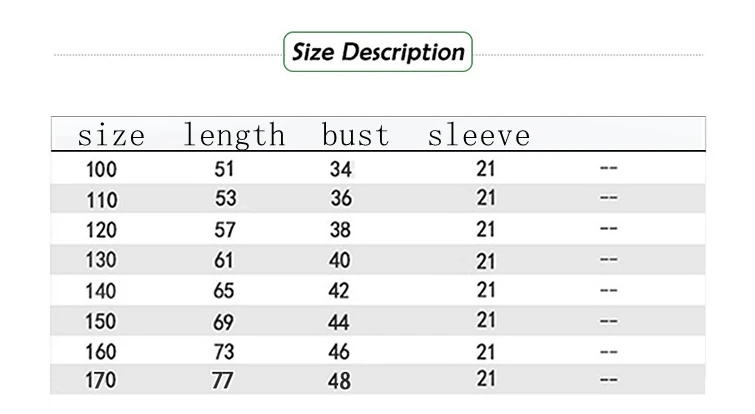
Task: Select the size 110 row label
Action: [x=101, y=199]
